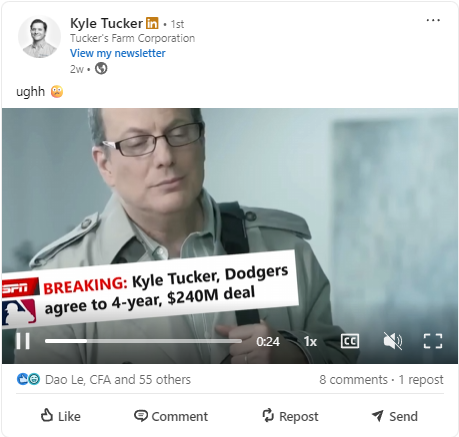View the 1 repost
The width and height of the screenshot is (459, 437).
pyautogui.click(x=421, y=379)
